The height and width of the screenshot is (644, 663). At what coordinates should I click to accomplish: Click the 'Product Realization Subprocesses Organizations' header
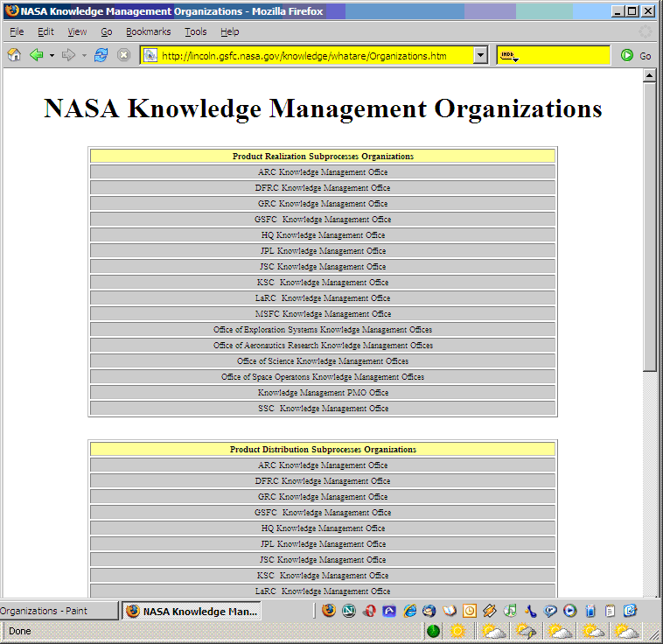[323, 156]
